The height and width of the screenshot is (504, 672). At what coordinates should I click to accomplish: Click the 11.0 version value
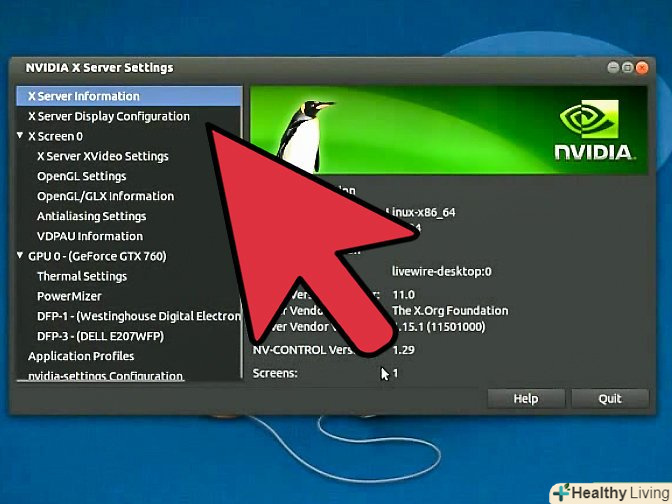(403, 295)
